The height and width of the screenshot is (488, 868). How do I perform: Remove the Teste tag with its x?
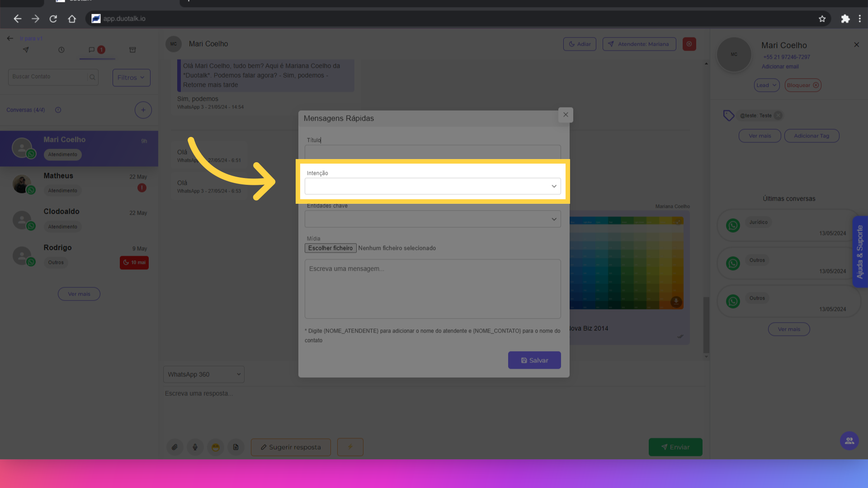778,116
